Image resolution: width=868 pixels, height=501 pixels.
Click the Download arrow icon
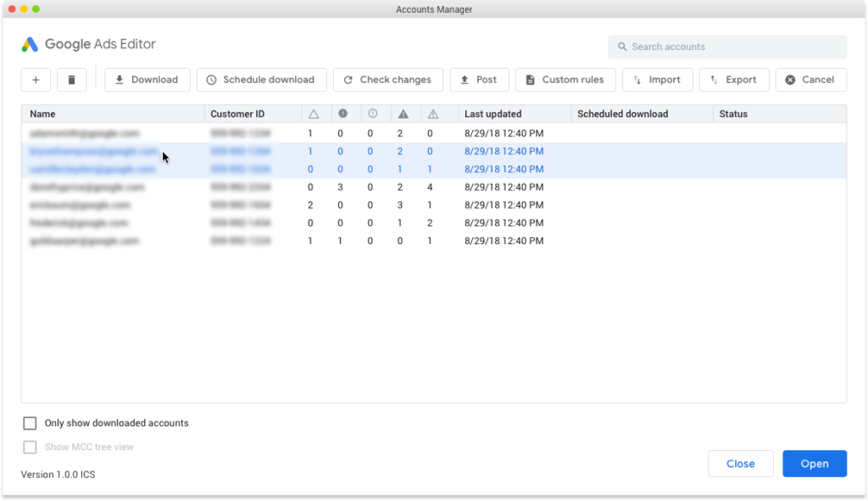pos(119,80)
